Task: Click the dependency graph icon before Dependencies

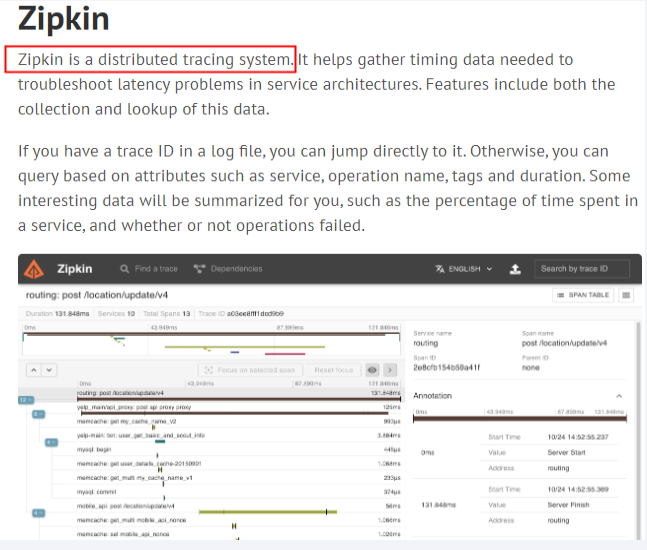Action: click(x=199, y=269)
